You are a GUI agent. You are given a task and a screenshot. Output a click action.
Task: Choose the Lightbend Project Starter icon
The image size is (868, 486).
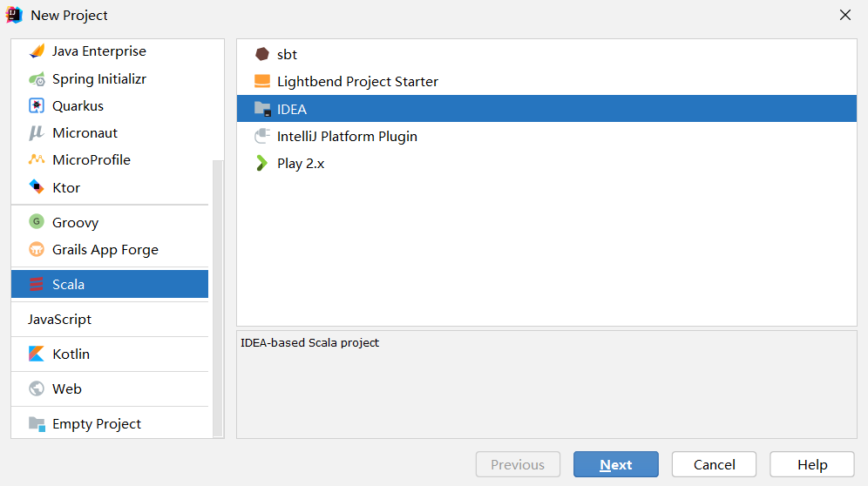tap(261, 81)
